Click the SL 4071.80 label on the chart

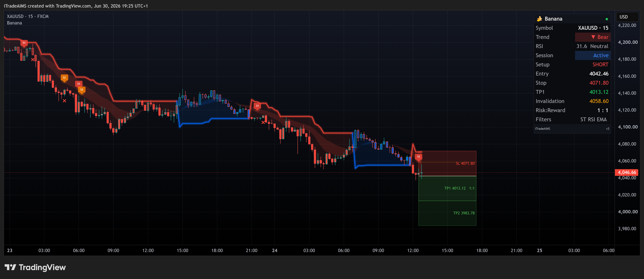465,163
